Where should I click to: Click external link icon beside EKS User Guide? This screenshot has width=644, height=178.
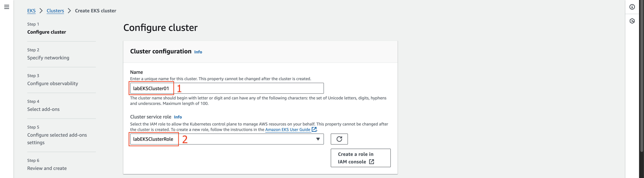pyautogui.click(x=314, y=129)
